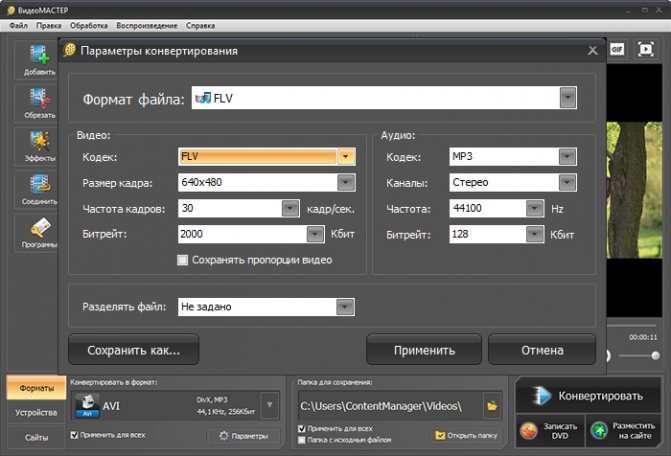Image resolution: width=671 pixels, height=456 pixels.
Task: Click the Соединить (join) icon
Action: [39, 184]
